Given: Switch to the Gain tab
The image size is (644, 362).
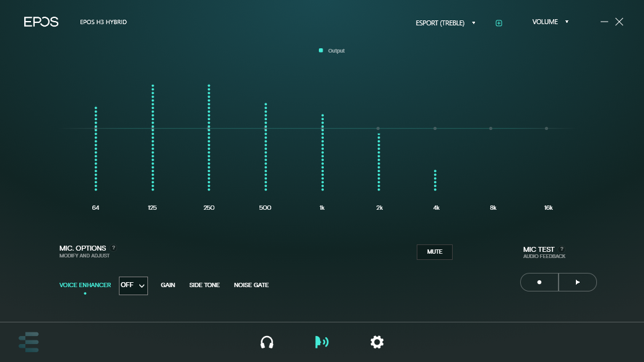Looking at the screenshot, I should 168,285.
